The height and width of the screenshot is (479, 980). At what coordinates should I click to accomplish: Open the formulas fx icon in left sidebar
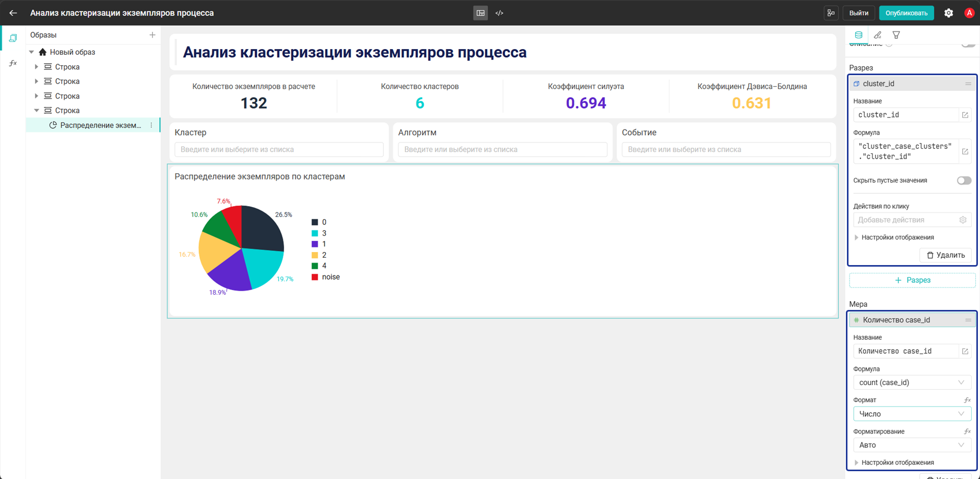pyautogui.click(x=13, y=63)
